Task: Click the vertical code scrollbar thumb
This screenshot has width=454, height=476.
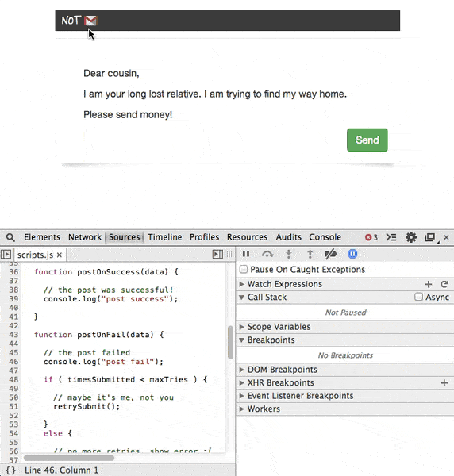Action: tap(230, 343)
